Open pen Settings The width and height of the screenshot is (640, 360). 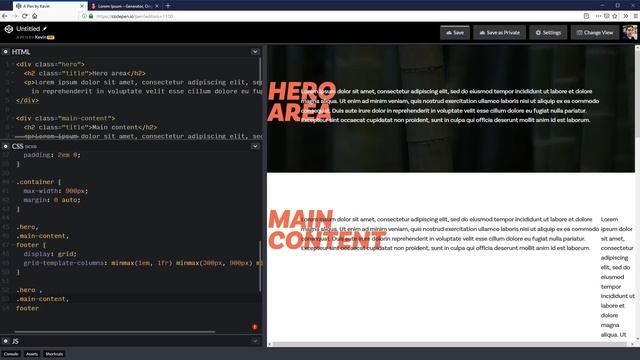tap(548, 33)
